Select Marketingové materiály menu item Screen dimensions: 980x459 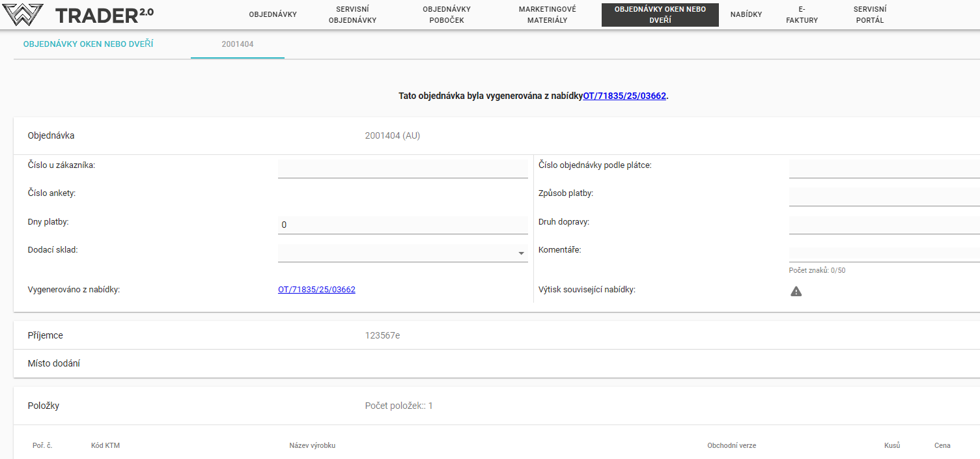547,14
